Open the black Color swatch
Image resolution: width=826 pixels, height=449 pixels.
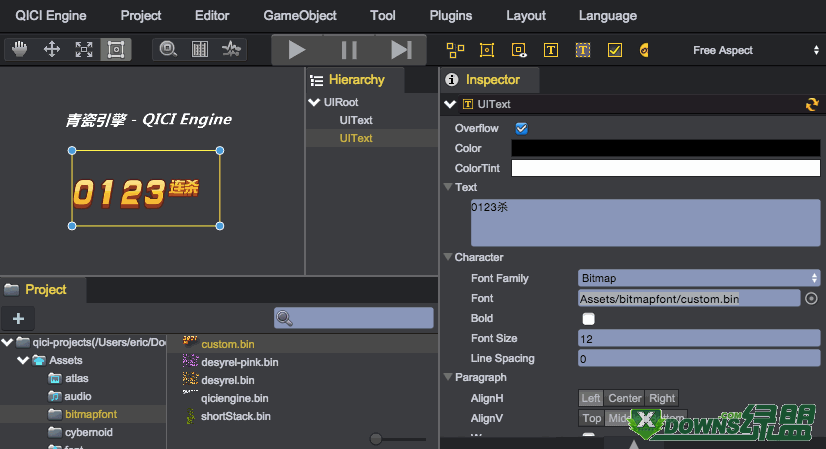pyautogui.click(x=666, y=148)
